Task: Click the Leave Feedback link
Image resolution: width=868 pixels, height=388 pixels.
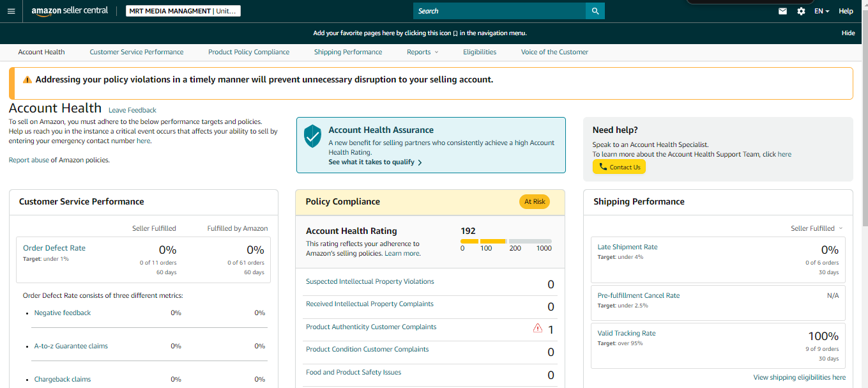Action: (132, 110)
